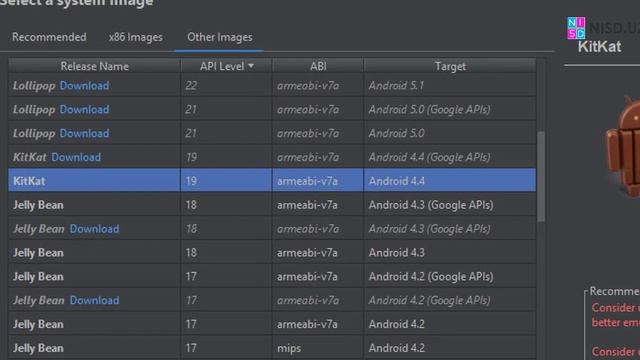Sort by the ABI column header
This screenshot has width=640, height=360.
[x=318, y=66]
